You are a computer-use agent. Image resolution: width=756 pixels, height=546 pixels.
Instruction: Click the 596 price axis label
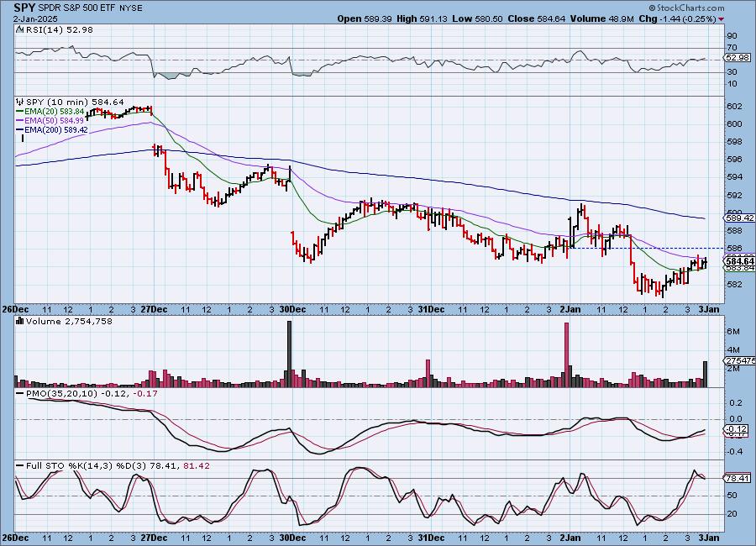coord(734,159)
